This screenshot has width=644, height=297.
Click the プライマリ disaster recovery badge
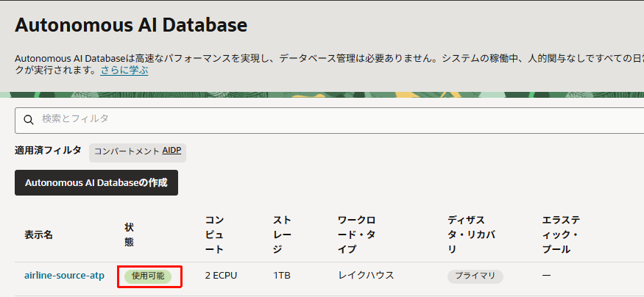(475, 276)
